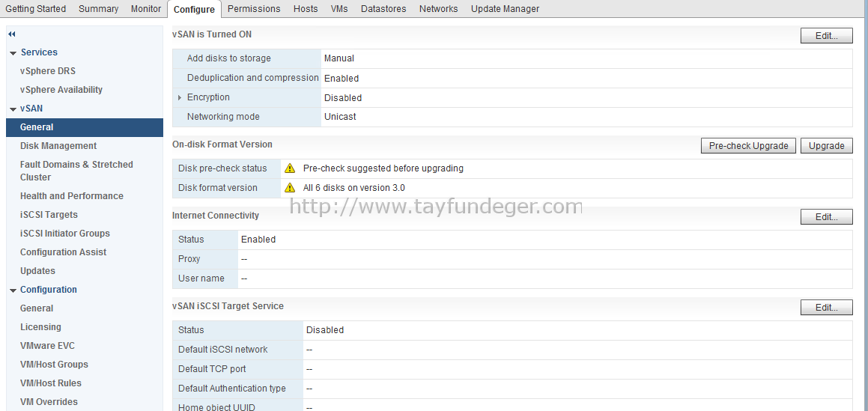Click the User name label

click(x=201, y=278)
